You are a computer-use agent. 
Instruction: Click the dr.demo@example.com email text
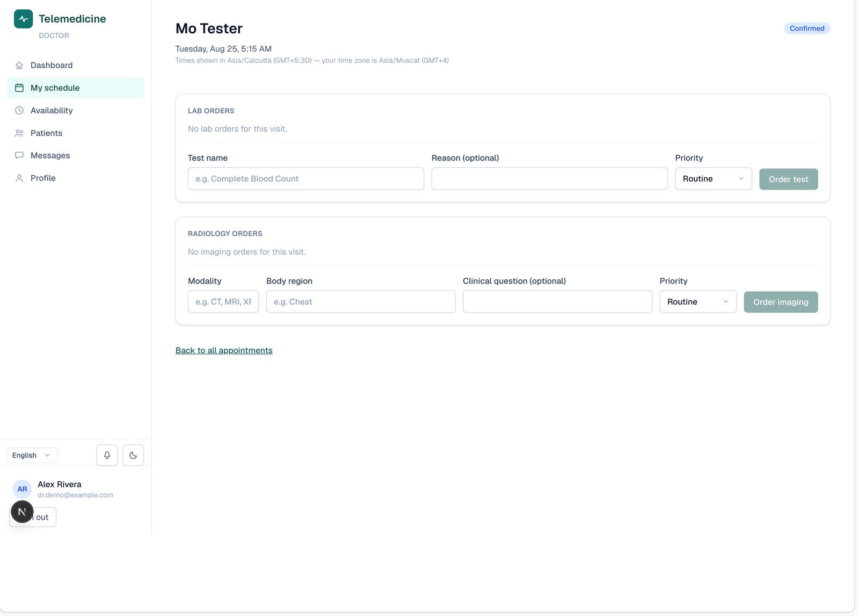point(75,495)
